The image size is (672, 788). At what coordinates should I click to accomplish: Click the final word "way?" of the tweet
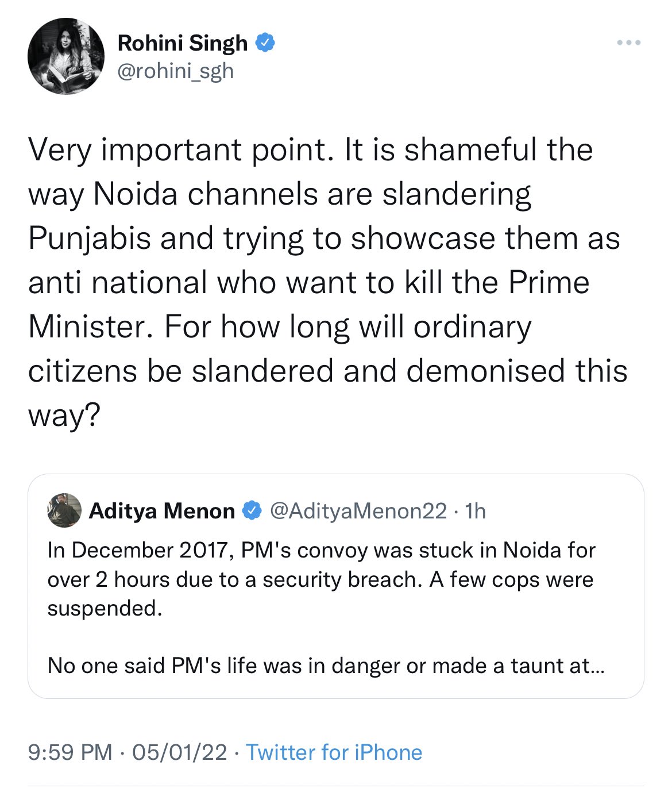(64, 415)
